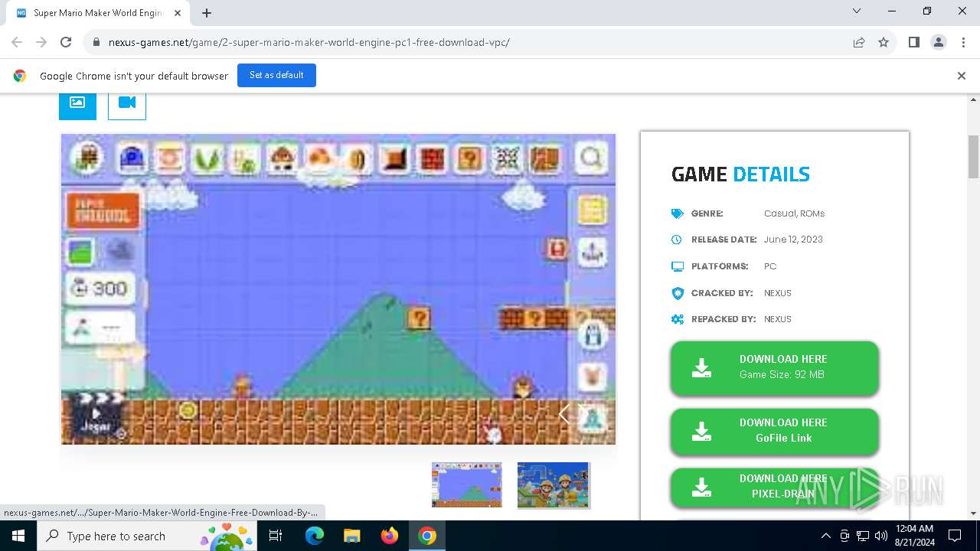Click the site security lock icon
Image resolution: width=980 pixels, height=551 pixels.
(x=96, y=42)
